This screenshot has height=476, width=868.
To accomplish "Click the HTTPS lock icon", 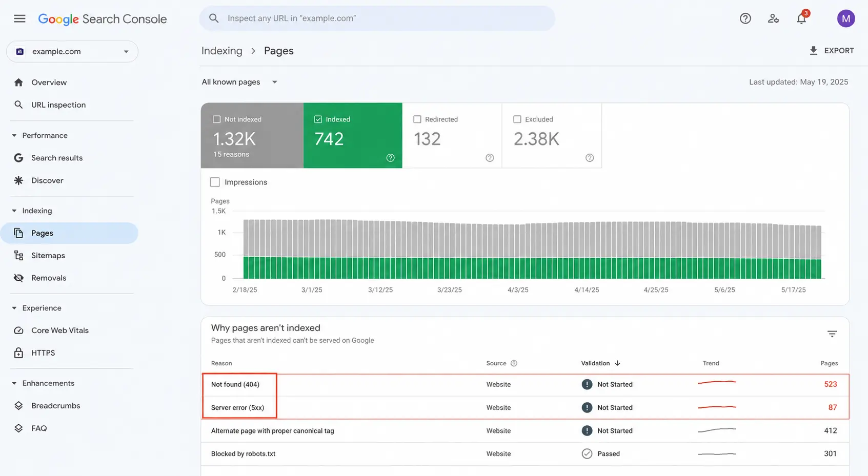I will coord(18,353).
